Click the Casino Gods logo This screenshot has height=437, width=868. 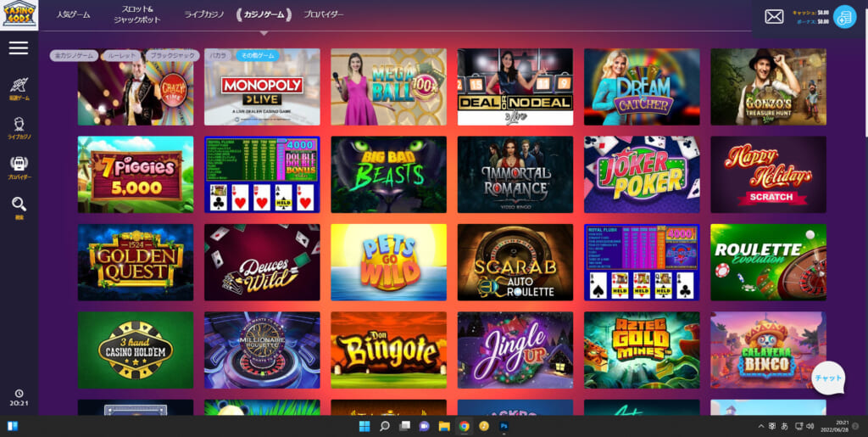(x=19, y=15)
